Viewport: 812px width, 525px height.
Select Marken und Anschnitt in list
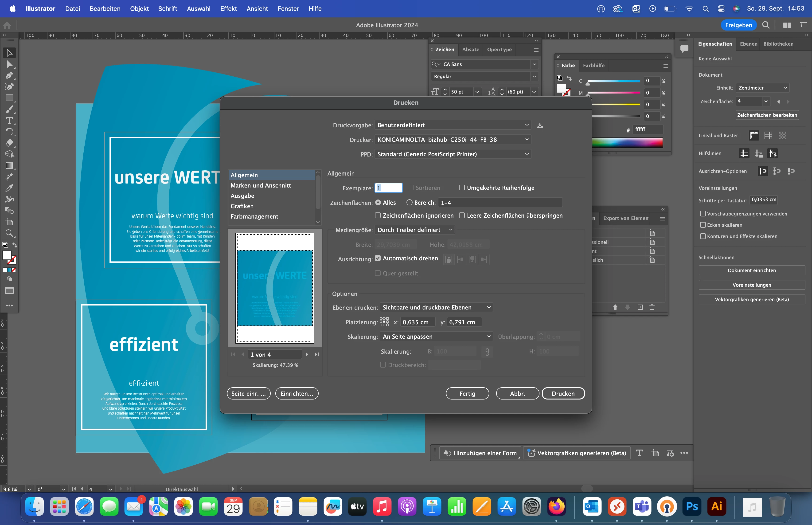(261, 185)
